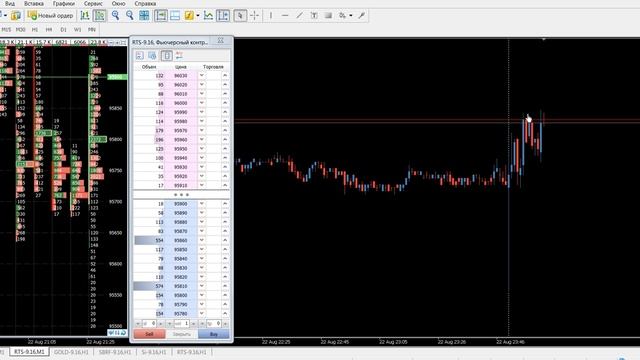Click the three dots spread separator
Image resolution: width=640 pixels, height=360 pixels.
[x=182, y=195]
